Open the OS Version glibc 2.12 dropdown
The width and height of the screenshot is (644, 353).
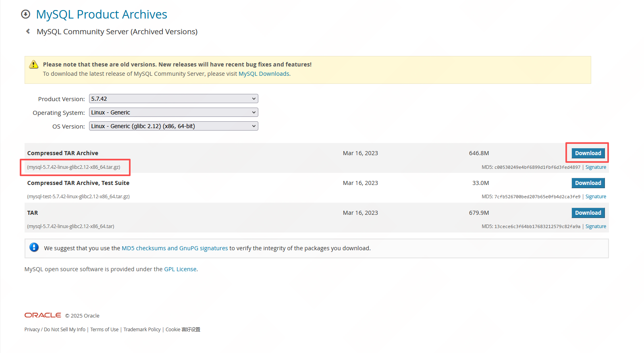(x=173, y=126)
